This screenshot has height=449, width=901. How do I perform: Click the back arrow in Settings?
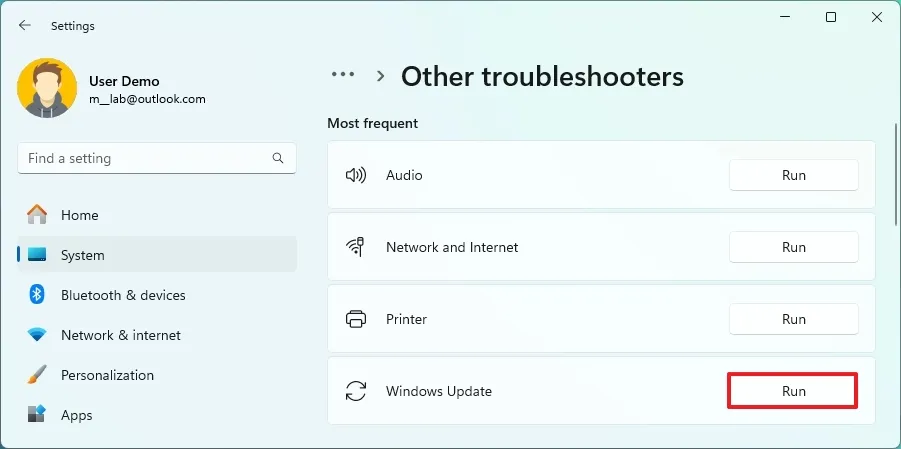coord(24,25)
